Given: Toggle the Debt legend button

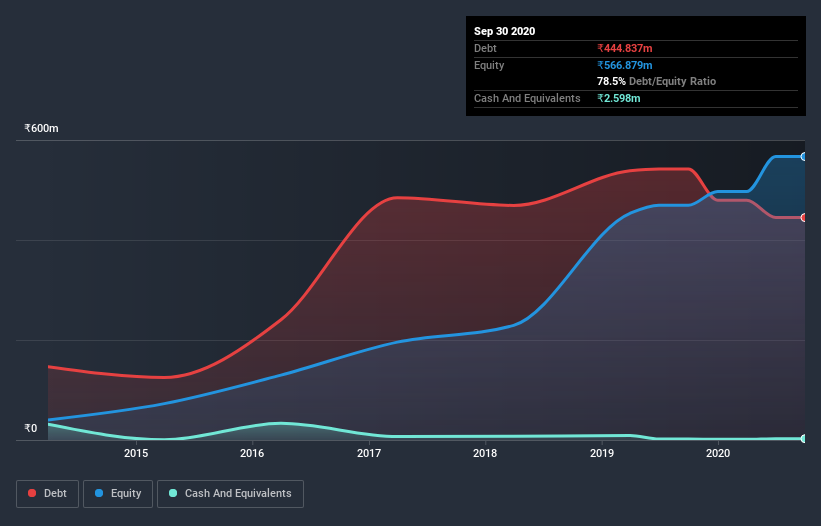Looking at the screenshot, I should coord(47,494).
